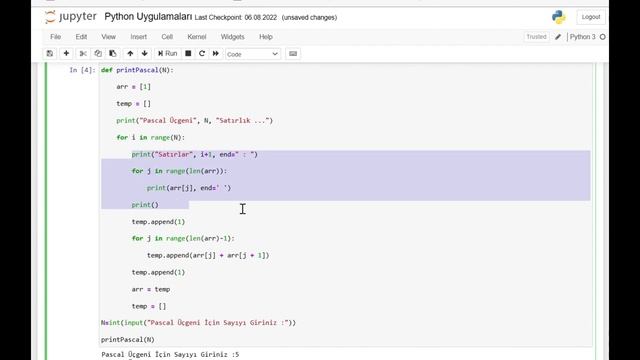Insert a cell below with the plus icon
The image size is (640, 360).
coord(66,53)
